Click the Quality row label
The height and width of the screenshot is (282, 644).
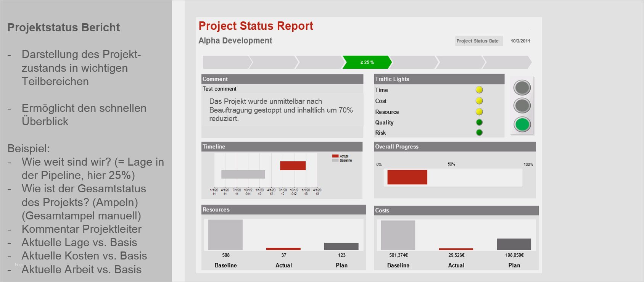click(384, 122)
